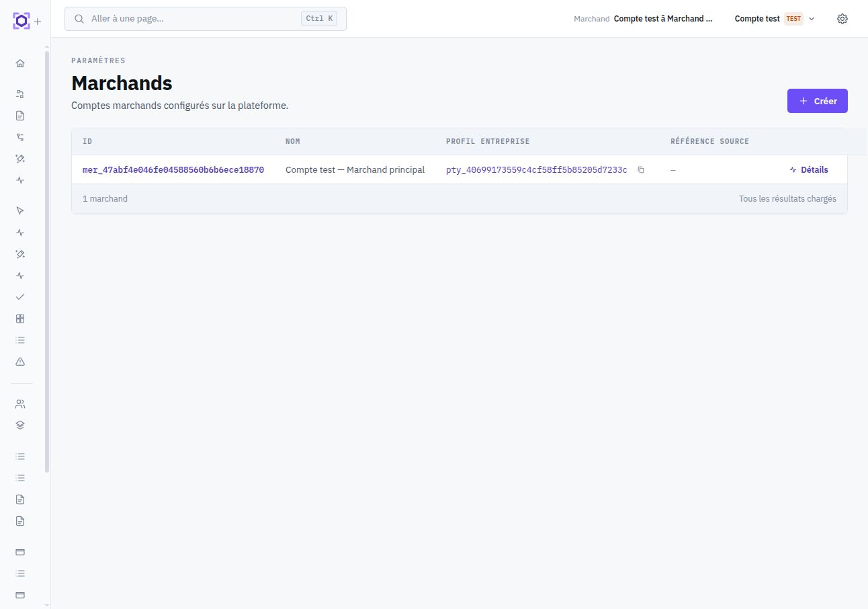Click 'Compte test — Marchand principal' name cell
This screenshot has height=609, width=868.
click(x=355, y=170)
